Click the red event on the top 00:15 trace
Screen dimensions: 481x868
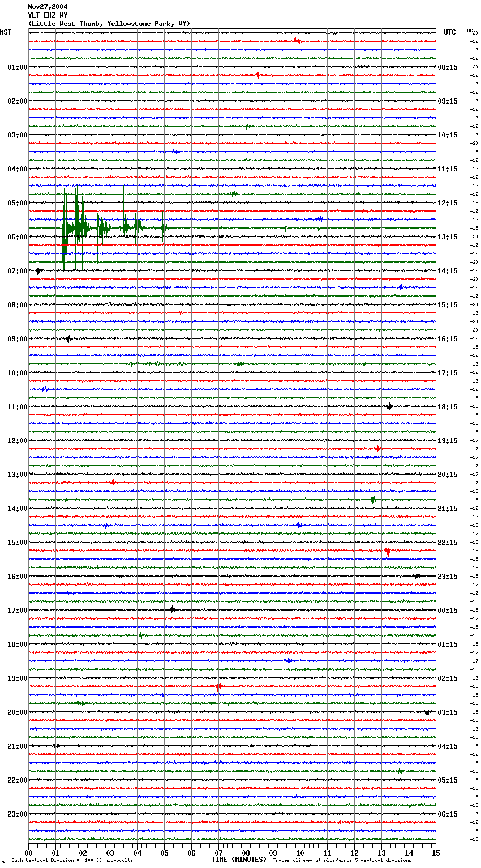click(297, 41)
